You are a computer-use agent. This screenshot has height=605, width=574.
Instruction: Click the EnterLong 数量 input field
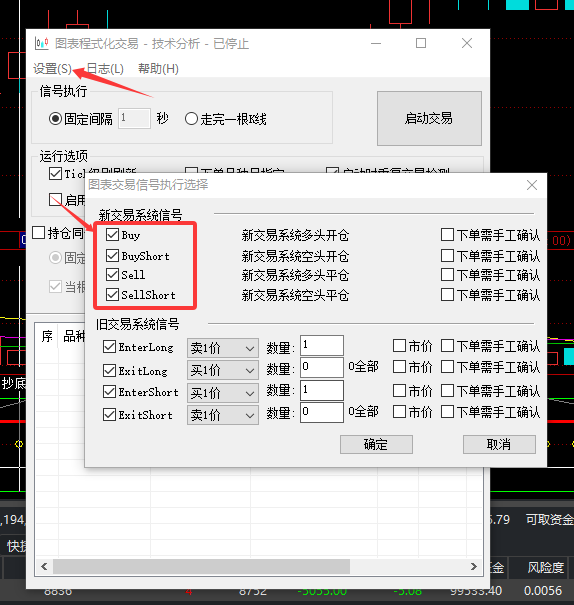pos(322,345)
